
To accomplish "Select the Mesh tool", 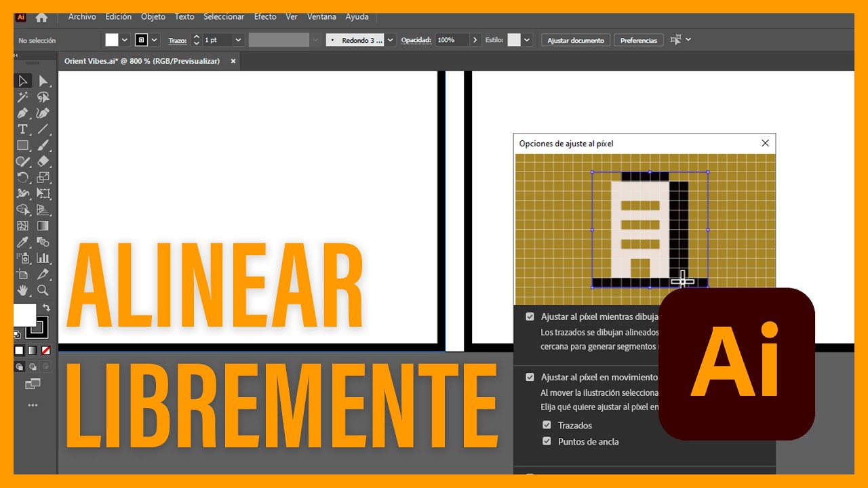I will pos(23,226).
